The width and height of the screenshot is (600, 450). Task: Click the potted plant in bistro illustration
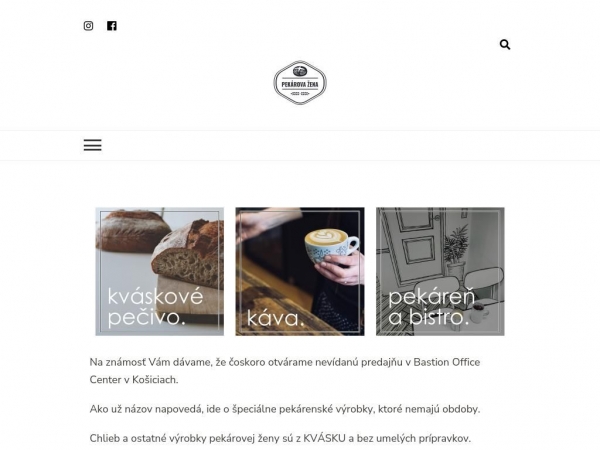point(456,251)
